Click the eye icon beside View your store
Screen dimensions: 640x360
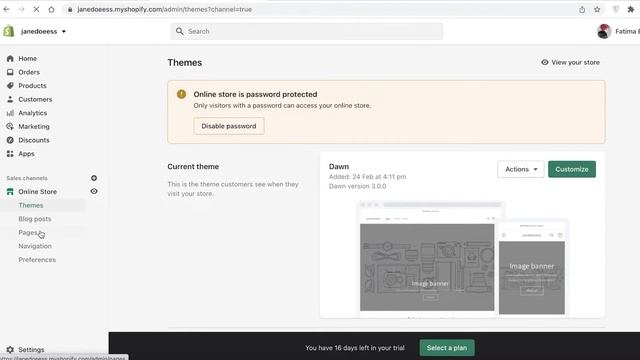(x=544, y=62)
